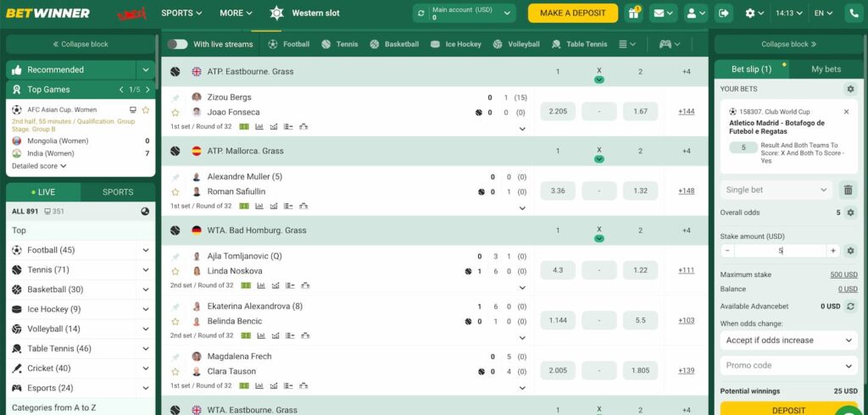
Task: Switch to the My bets tab
Action: point(826,69)
